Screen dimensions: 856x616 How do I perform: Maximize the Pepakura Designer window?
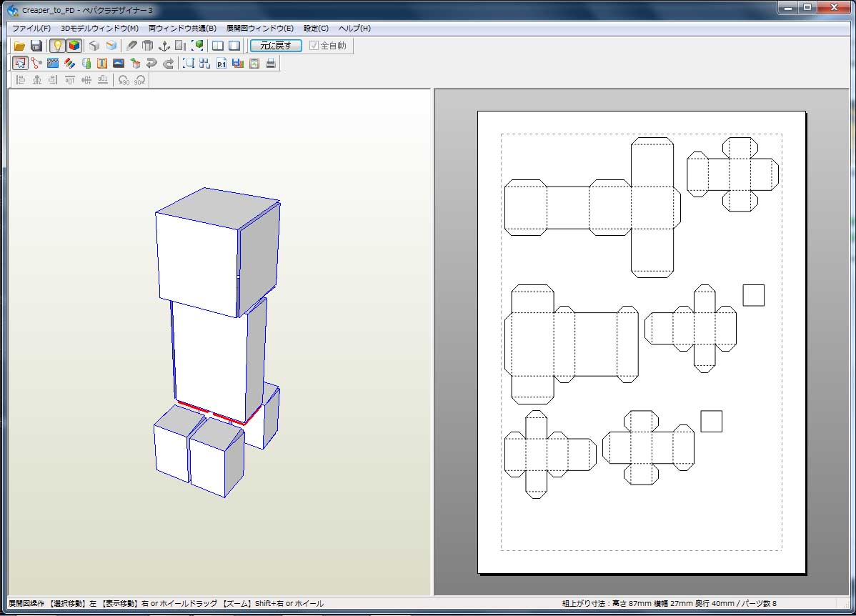coord(807,8)
